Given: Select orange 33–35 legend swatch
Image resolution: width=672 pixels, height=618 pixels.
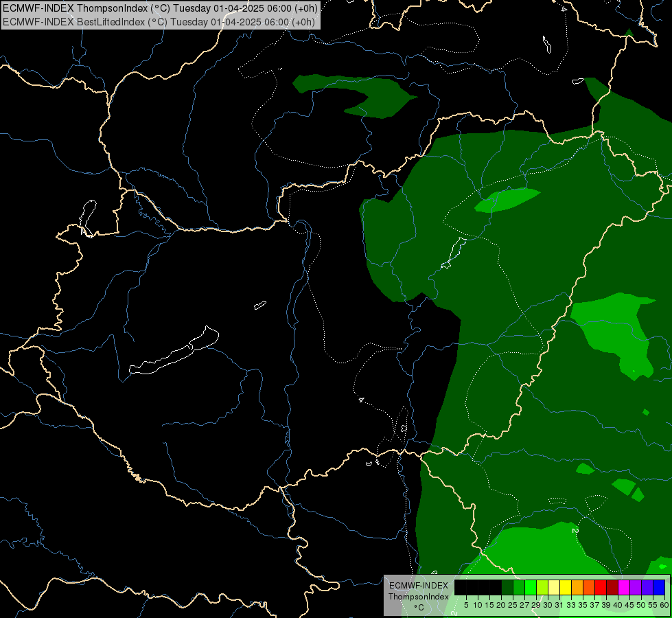Looking at the screenshot, I should pyautogui.click(x=577, y=587).
